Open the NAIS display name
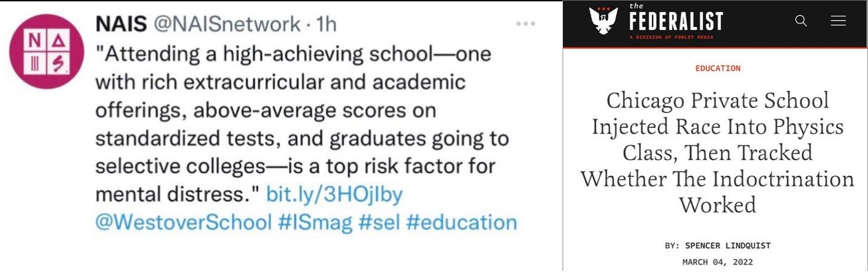The width and height of the screenshot is (868, 272). tap(122, 24)
